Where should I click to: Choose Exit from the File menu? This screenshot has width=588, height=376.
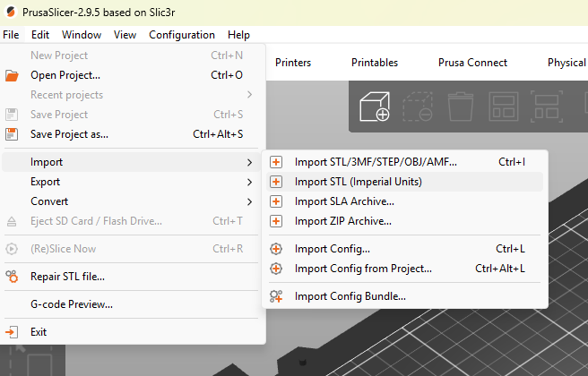(x=131, y=332)
